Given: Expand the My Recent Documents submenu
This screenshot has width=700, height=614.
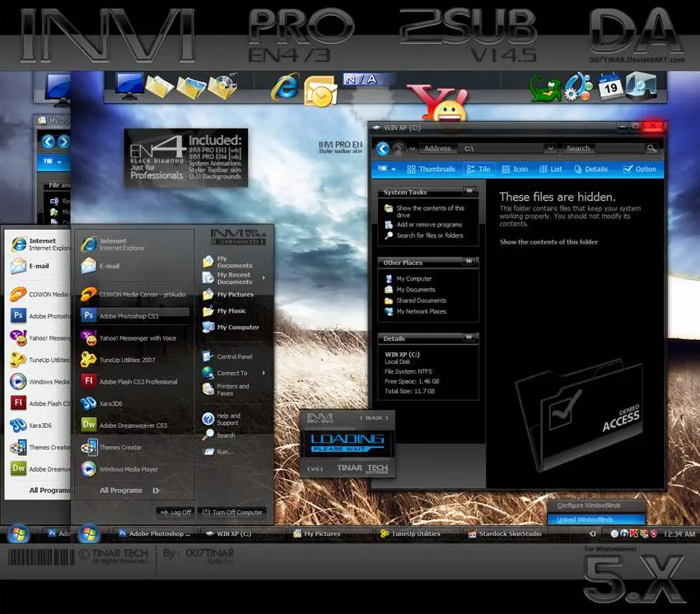Looking at the screenshot, I should (264, 278).
